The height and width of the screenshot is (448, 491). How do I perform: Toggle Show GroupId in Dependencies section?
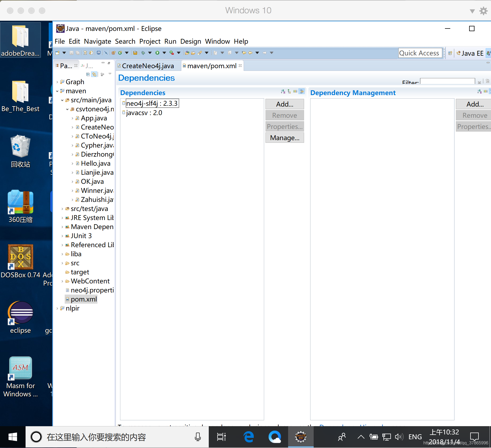pos(295,91)
